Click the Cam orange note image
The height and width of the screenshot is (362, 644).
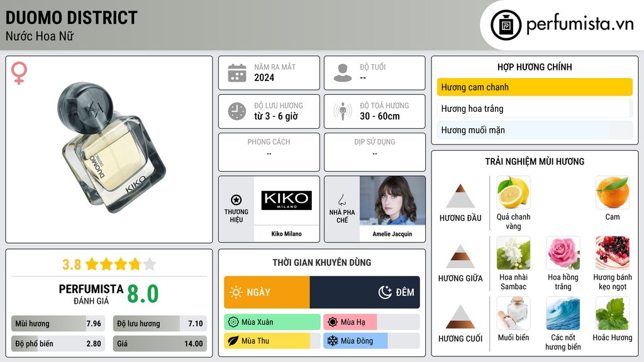tap(613, 193)
